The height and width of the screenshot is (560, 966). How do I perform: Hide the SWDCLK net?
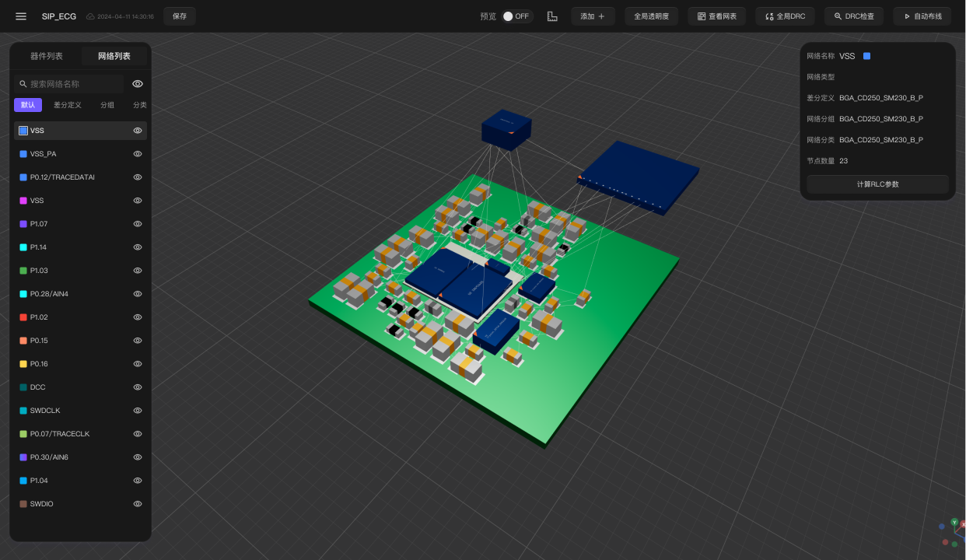point(138,411)
